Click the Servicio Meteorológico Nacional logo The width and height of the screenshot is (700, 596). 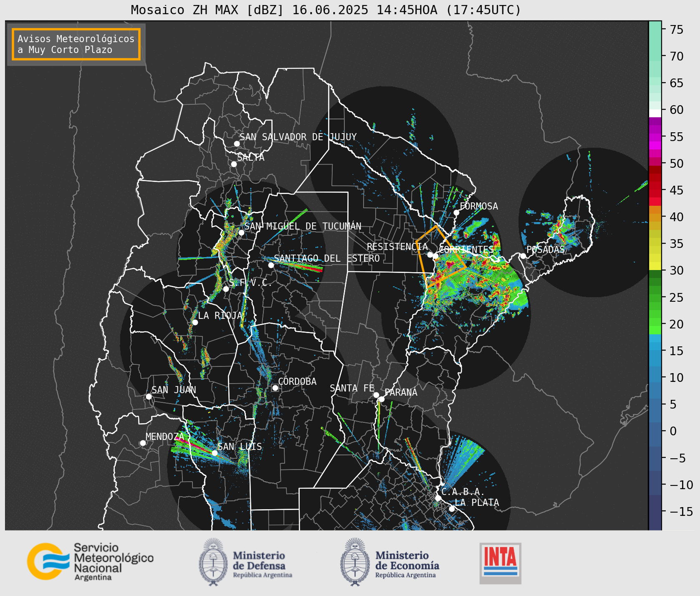coord(90,561)
